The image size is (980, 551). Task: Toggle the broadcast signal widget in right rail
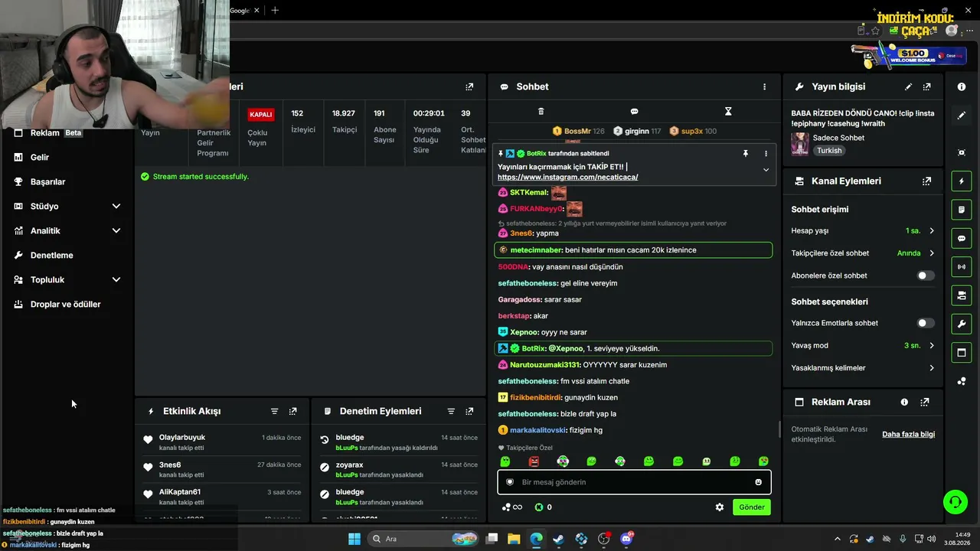[x=962, y=266]
